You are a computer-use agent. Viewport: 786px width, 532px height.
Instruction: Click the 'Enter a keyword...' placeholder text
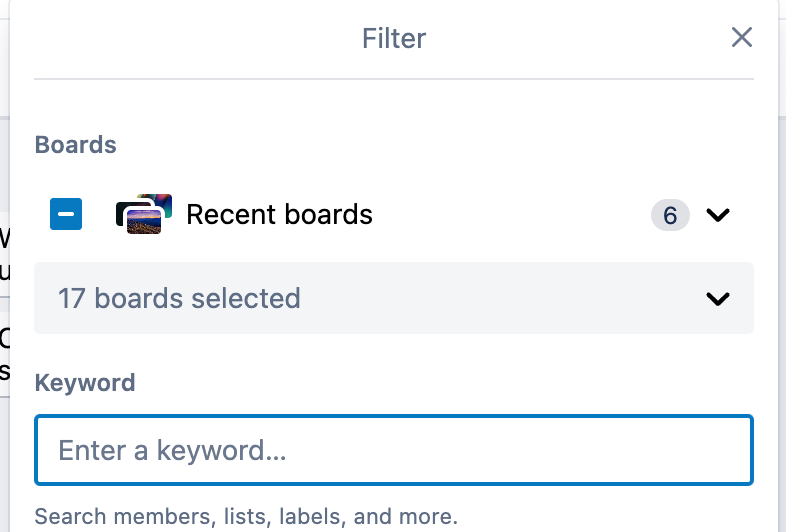(x=172, y=450)
